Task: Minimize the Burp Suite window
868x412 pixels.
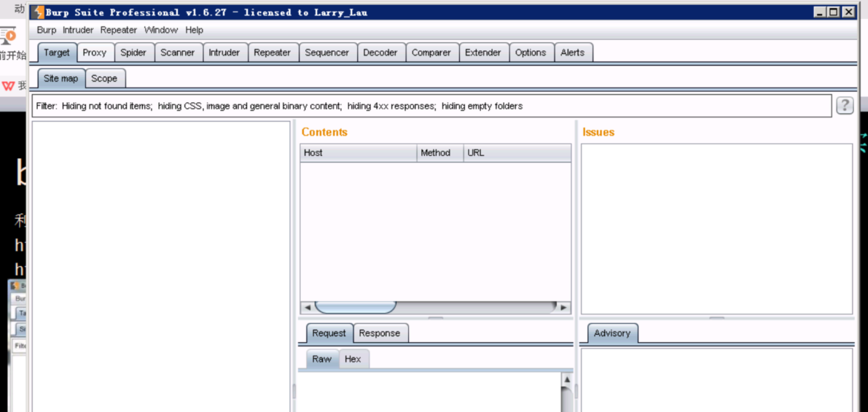Action: click(821, 12)
